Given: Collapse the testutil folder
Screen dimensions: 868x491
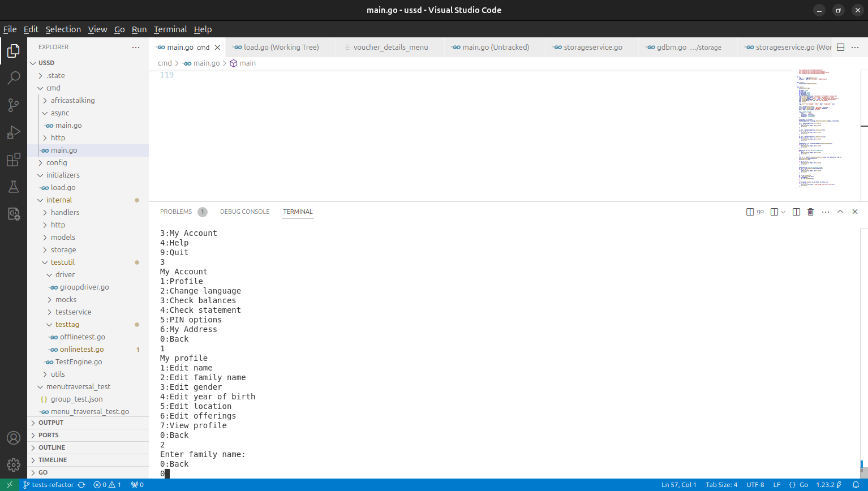Looking at the screenshot, I should pos(62,262).
